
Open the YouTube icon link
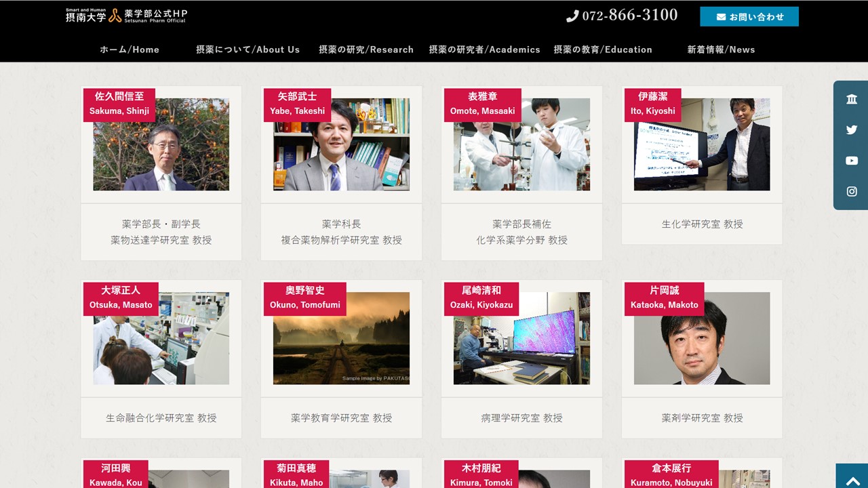[852, 161]
